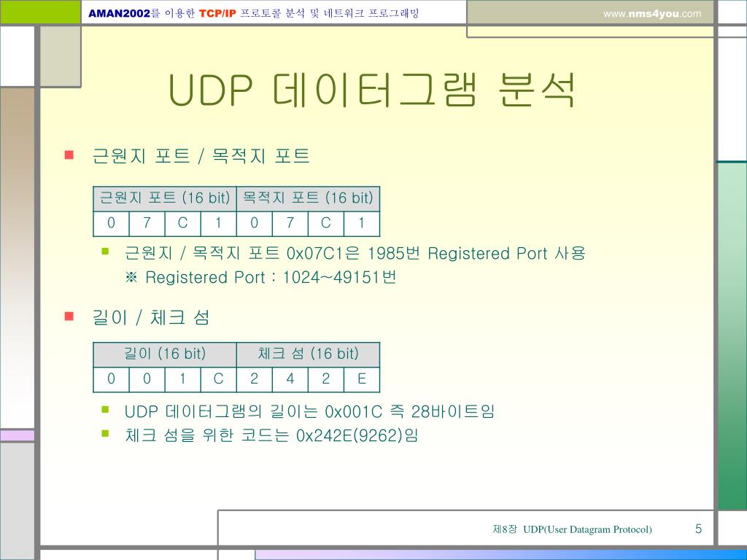The height and width of the screenshot is (560, 747).
Task: Click the "E" cell under 체크 섬
Action: [362, 379]
